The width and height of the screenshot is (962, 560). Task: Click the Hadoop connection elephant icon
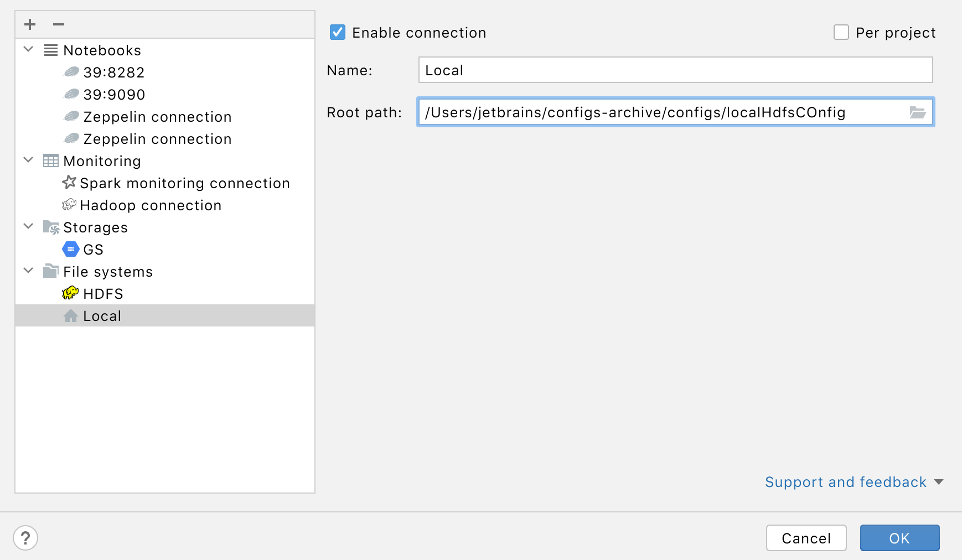pos(69,205)
